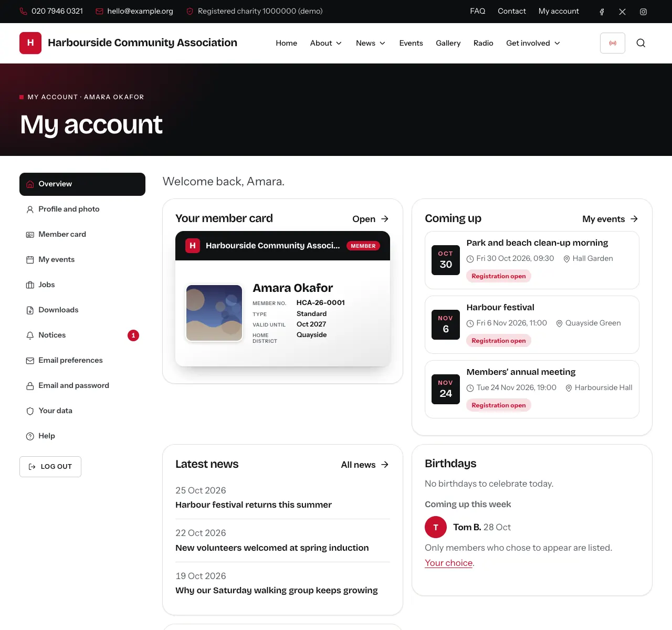Go to My events in sidebar
This screenshot has height=630, width=672.
point(82,260)
